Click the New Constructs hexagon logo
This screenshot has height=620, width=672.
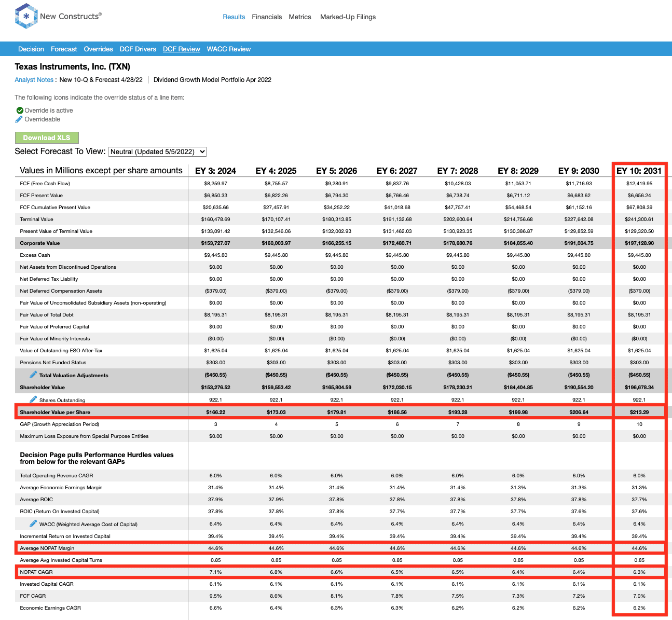pos(26,16)
